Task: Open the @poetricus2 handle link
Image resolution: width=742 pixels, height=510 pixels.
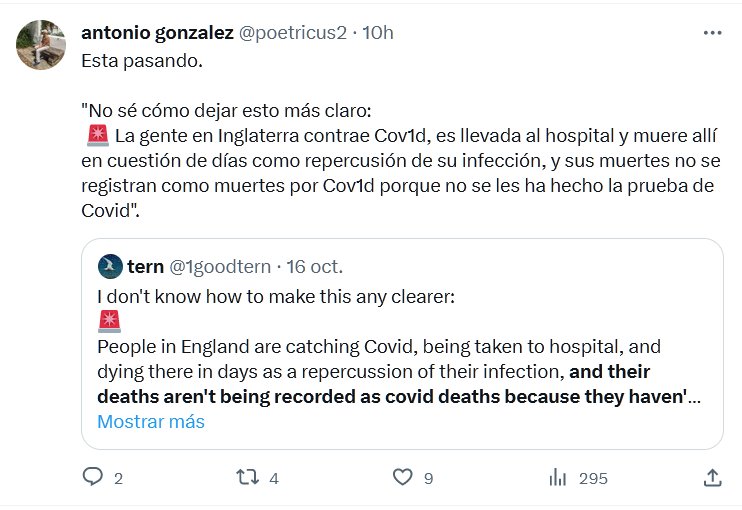Action: [x=292, y=33]
